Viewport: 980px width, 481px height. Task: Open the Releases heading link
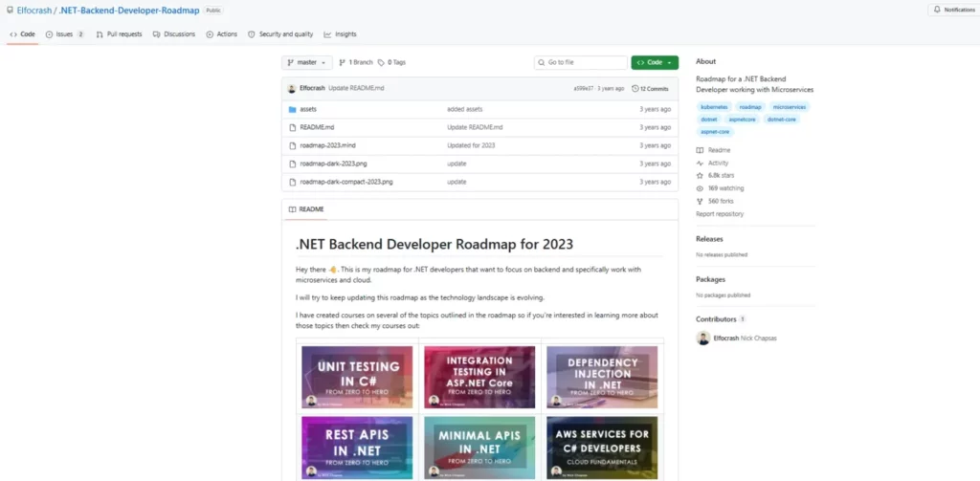click(x=709, y=239)
